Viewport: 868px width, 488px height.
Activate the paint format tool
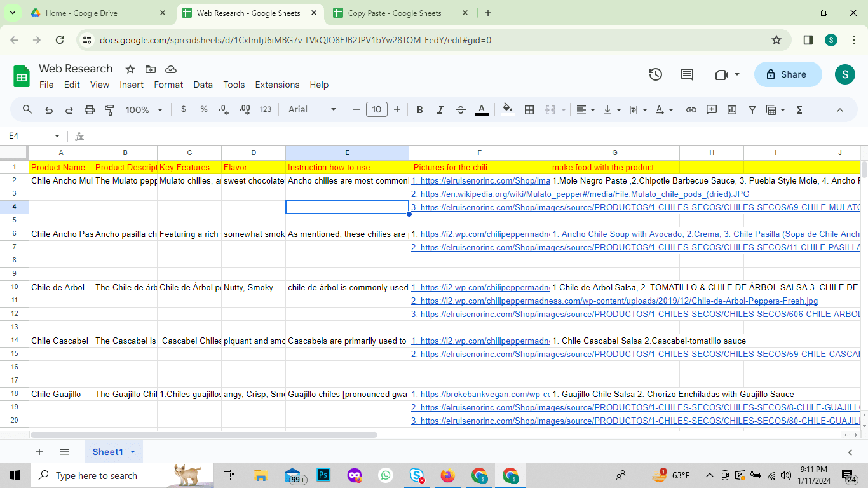(x=109, y=110)
